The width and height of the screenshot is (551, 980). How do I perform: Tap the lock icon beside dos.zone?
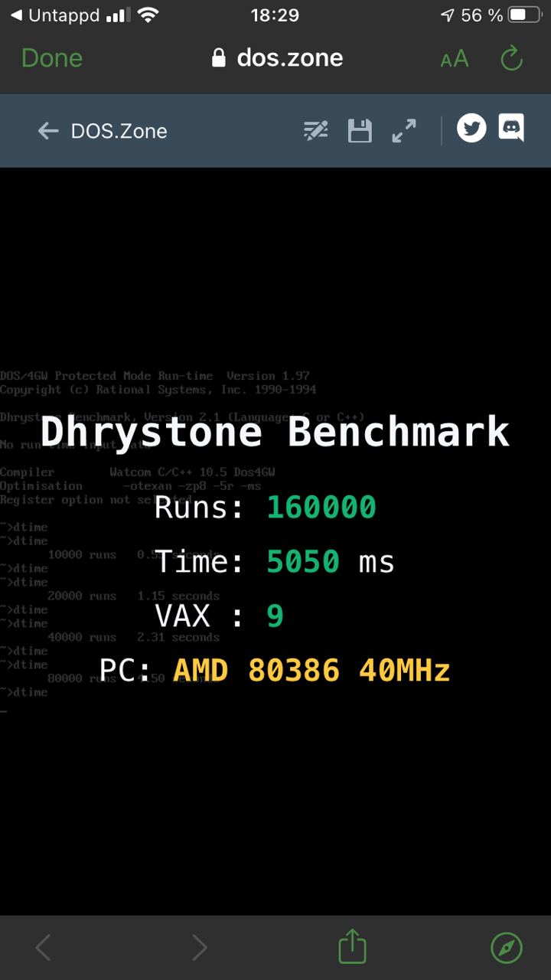point(219,58)
